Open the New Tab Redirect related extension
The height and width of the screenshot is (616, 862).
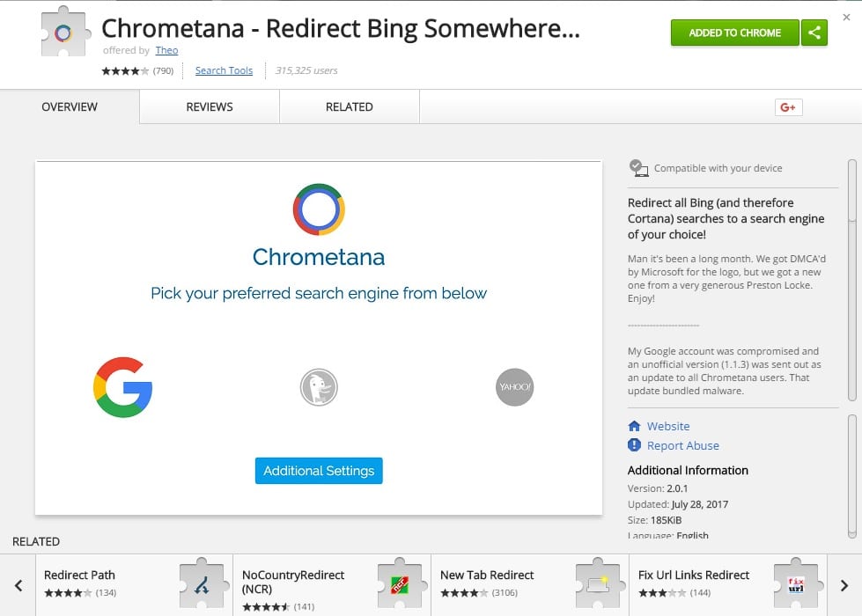530,585
